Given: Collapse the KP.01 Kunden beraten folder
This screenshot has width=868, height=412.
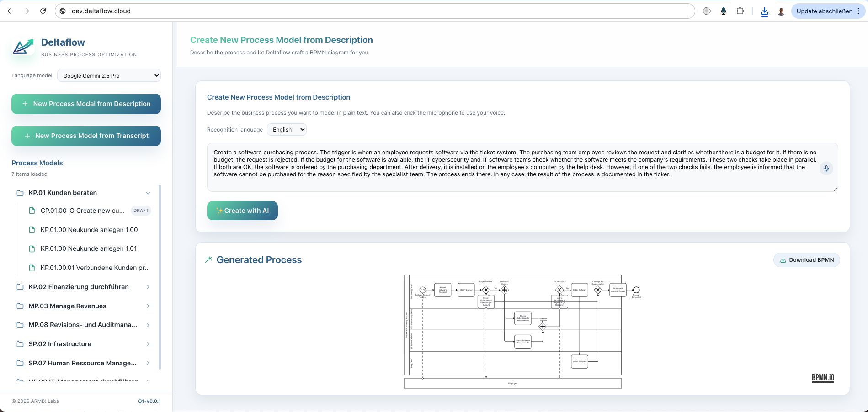Looking at the screenshot, I should tap(148, 193).
